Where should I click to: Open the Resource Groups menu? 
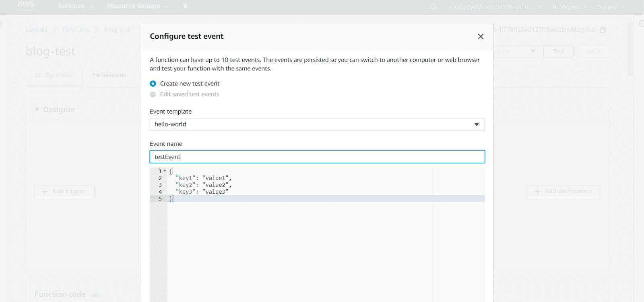point(137,6)
